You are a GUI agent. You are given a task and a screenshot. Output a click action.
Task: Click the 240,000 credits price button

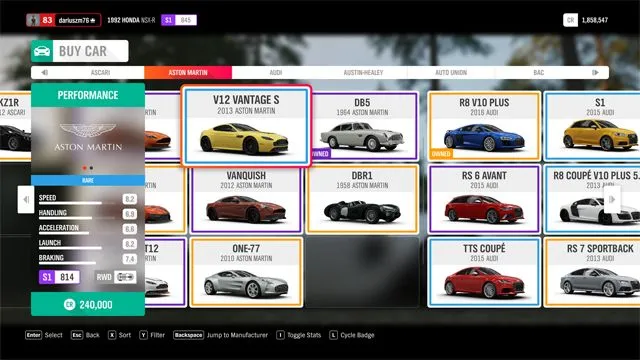[88, 304]
